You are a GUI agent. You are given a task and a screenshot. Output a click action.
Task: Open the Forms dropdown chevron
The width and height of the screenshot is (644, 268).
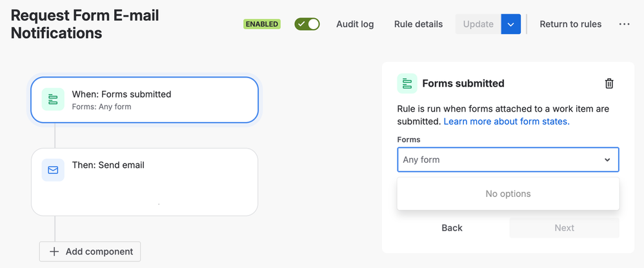pyautogui.click(x=607, y=160)
